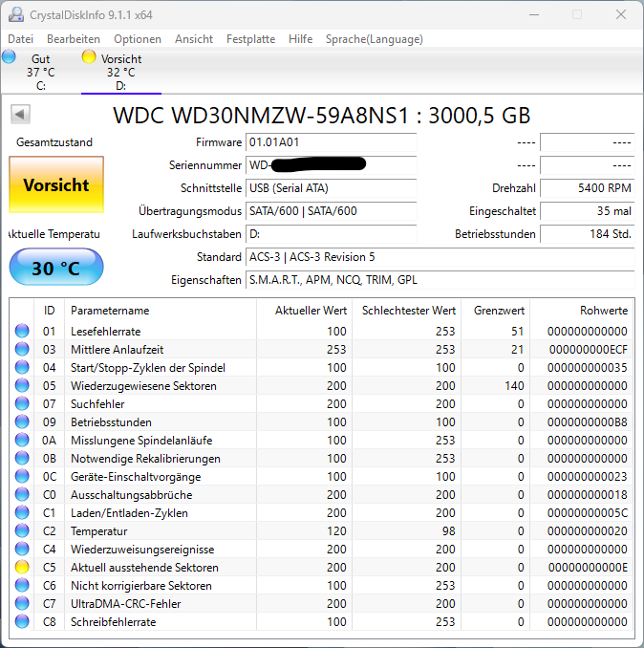The width and height of the screenshot is (644, 648).
Task: Click status icon for Nicht korrigierbare Sektoren
Action: [22, 586]
